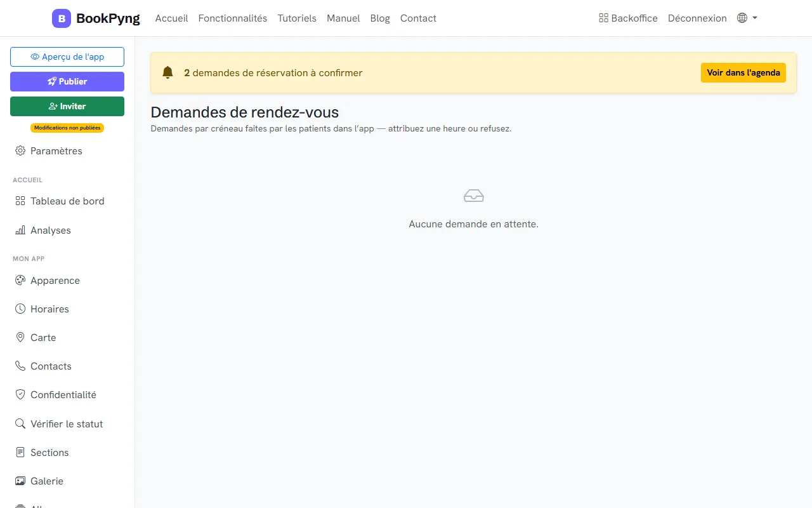Open Contact in the top navigation
This screenshot has width=812, height=508.
pyautogui.click(x=418, y=18)
